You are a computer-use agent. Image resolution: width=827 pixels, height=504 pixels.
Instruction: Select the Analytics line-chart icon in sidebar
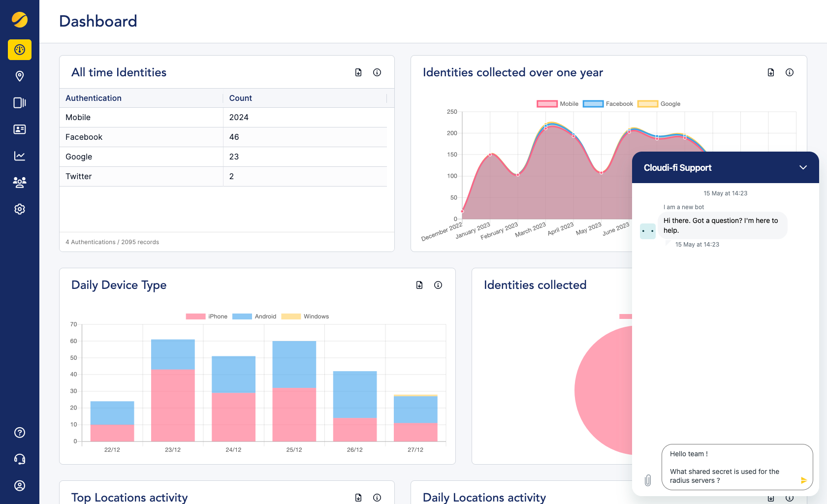coord(19,156)
